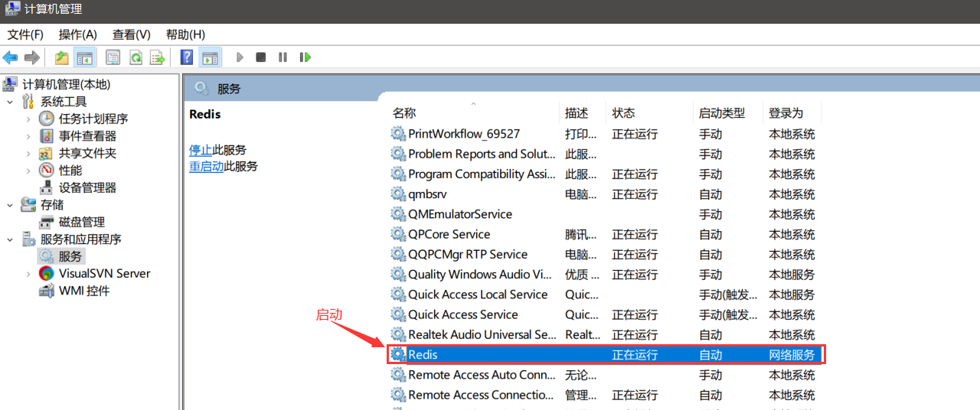Screen dimensions: 980x410
Task: Click gear icon of Realtek Audio Universal service
Action: [398, 334]
